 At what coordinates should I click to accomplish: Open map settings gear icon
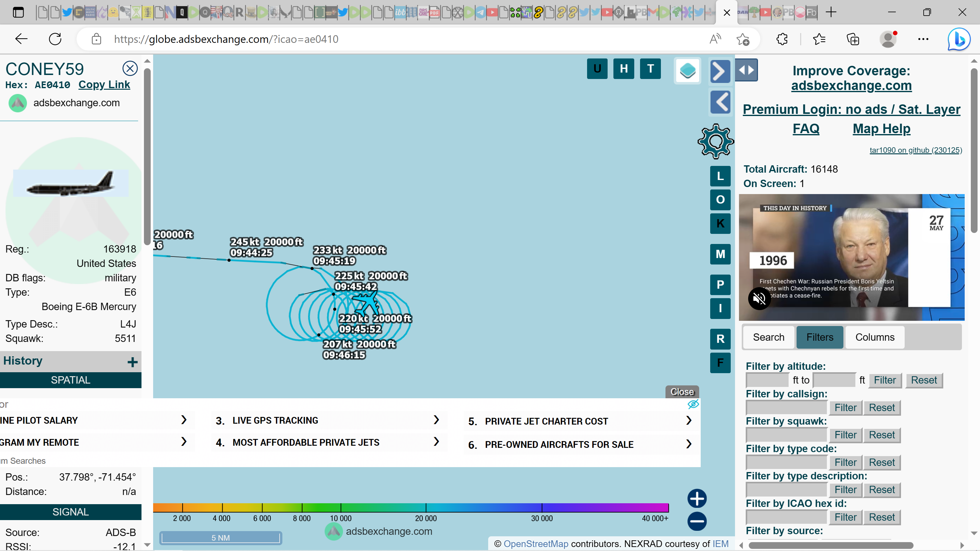[716, 141]
